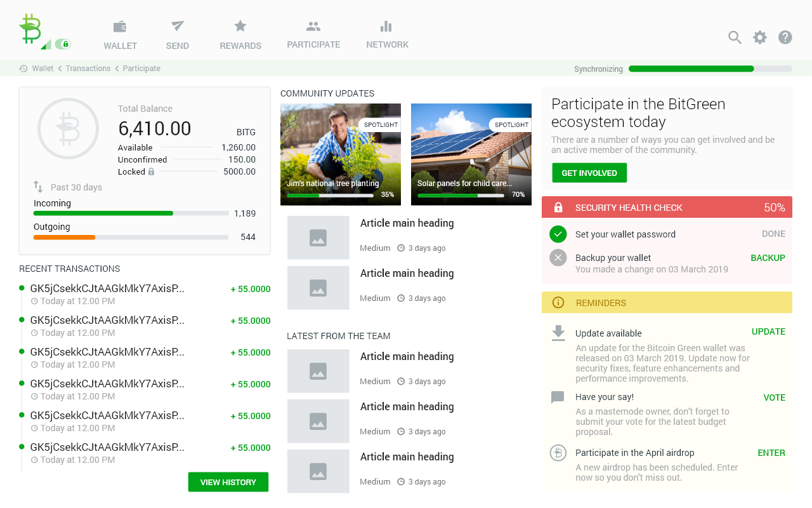
Task: Click the ENTER airdrop link
Action: click(x=771, y=453)
